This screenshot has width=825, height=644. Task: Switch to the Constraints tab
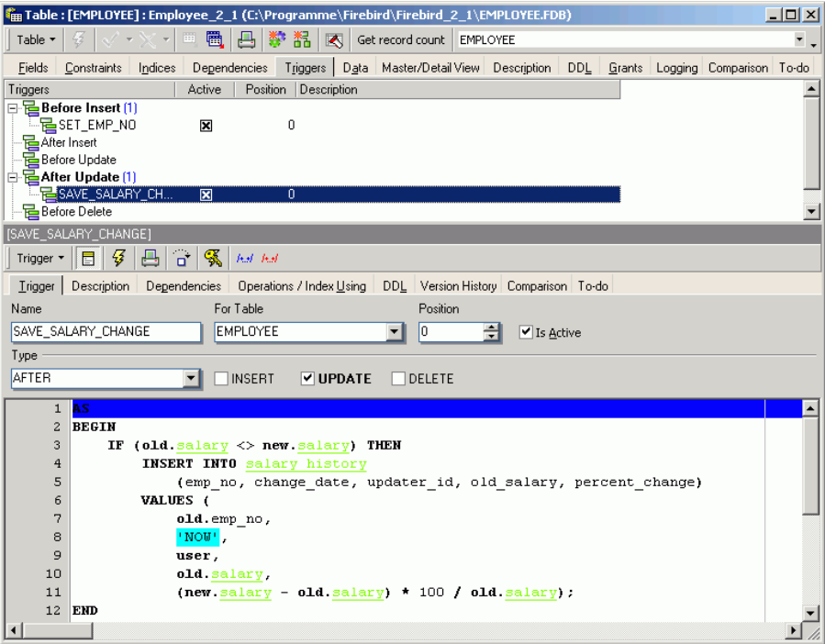coord(93,68)
